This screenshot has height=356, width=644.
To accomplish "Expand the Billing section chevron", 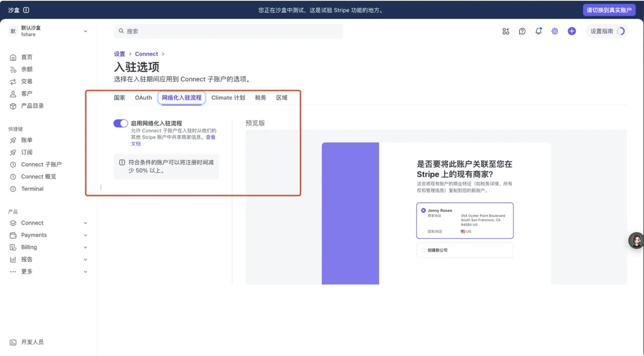I will [85, 247].
